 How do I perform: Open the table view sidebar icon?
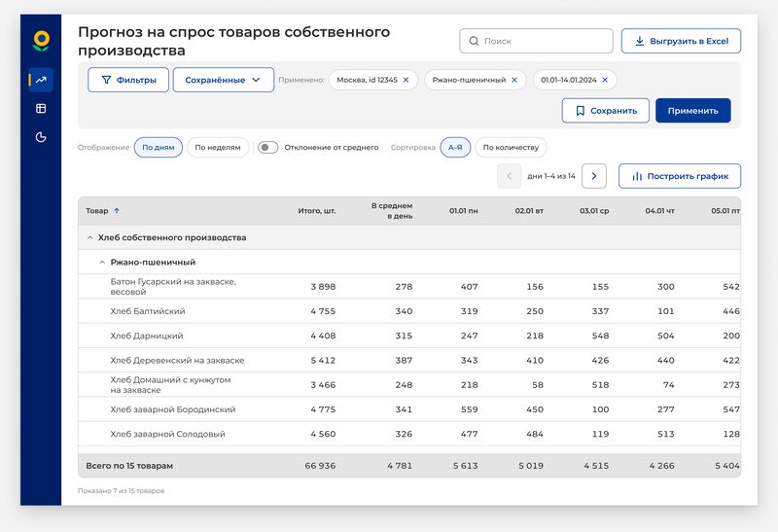(41, 108)
